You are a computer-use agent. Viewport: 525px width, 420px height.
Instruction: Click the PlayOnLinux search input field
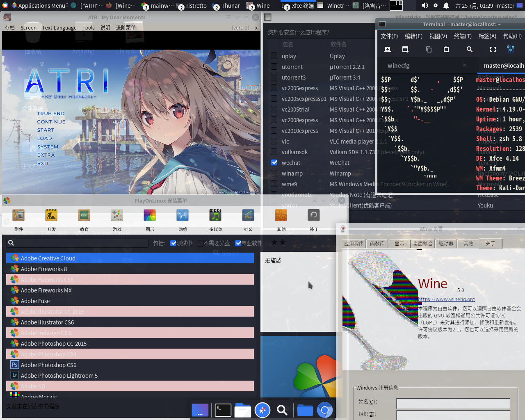[78, 243]
